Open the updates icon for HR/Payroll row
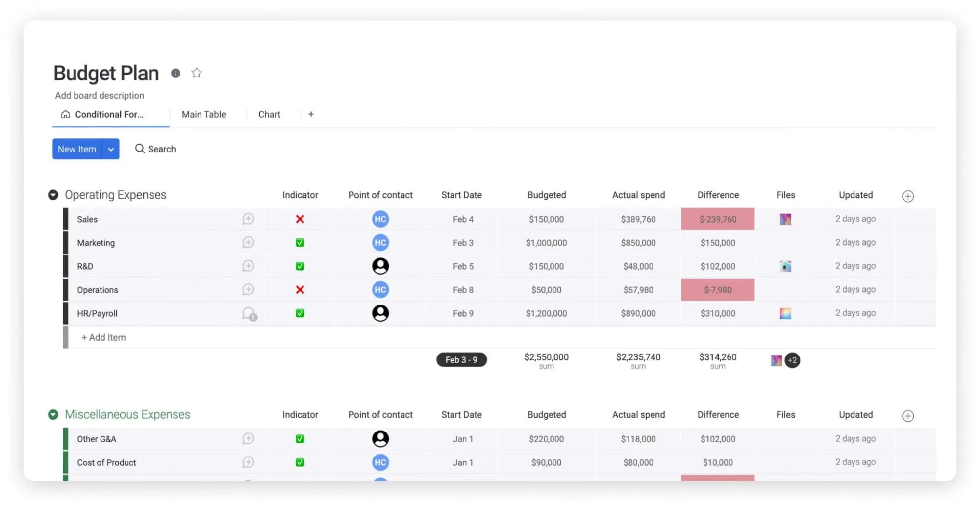The image size is (980, 508). [x=249, y=313]
